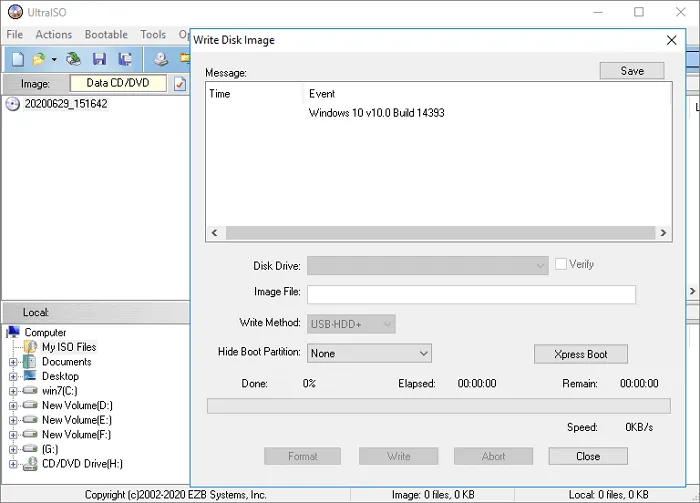
Task: Click the Save floppy disk icon
Action: pyautogui.click(x=99, y=60)
